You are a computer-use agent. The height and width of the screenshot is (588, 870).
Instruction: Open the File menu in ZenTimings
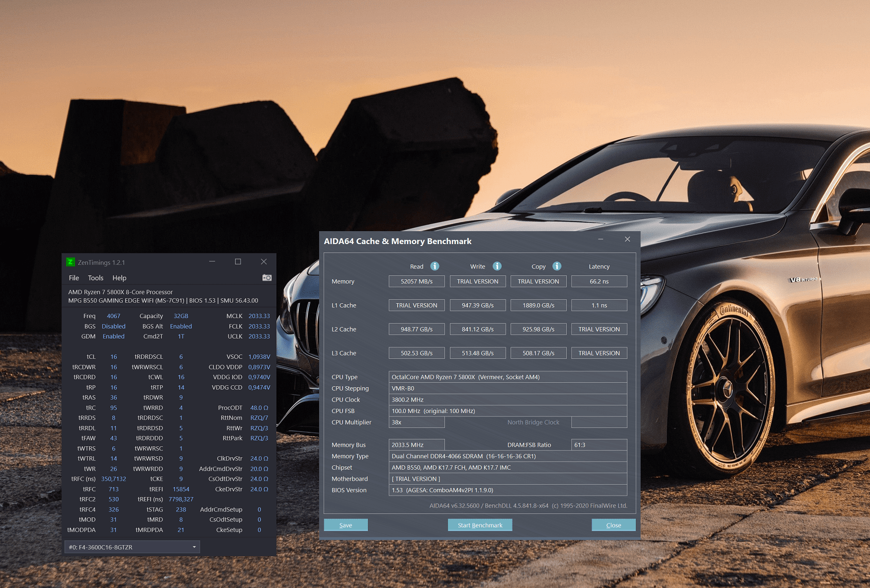pos(74,278)
